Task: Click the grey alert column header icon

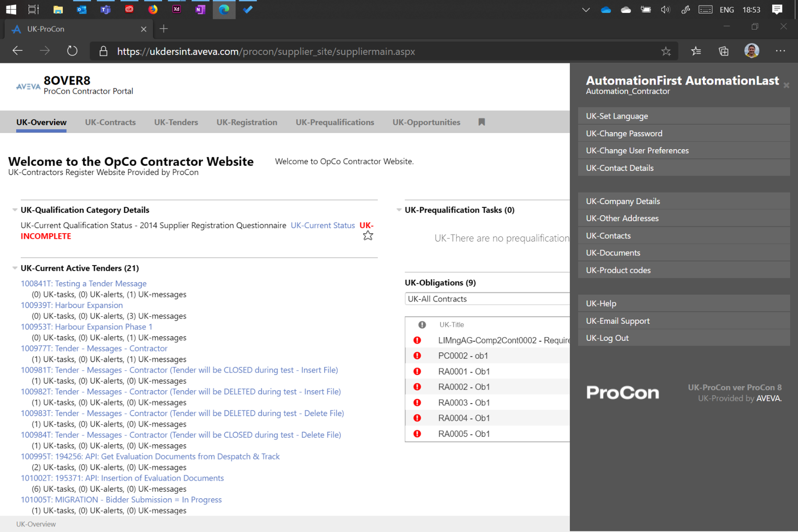Action: point(422,325)
